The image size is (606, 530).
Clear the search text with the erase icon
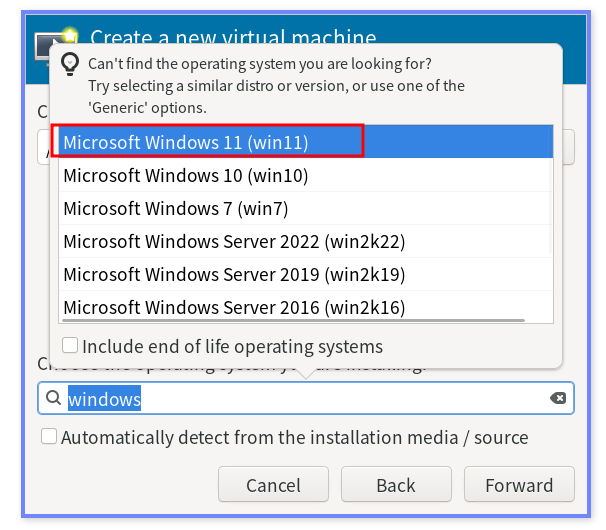pos(558,399)
